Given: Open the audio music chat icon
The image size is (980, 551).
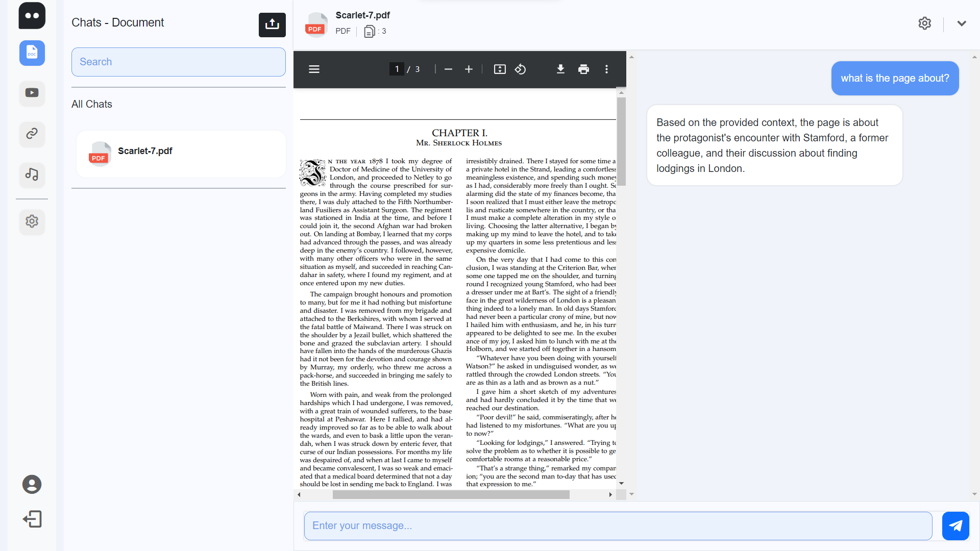Looking at the screenshot, I should (32, 174).
